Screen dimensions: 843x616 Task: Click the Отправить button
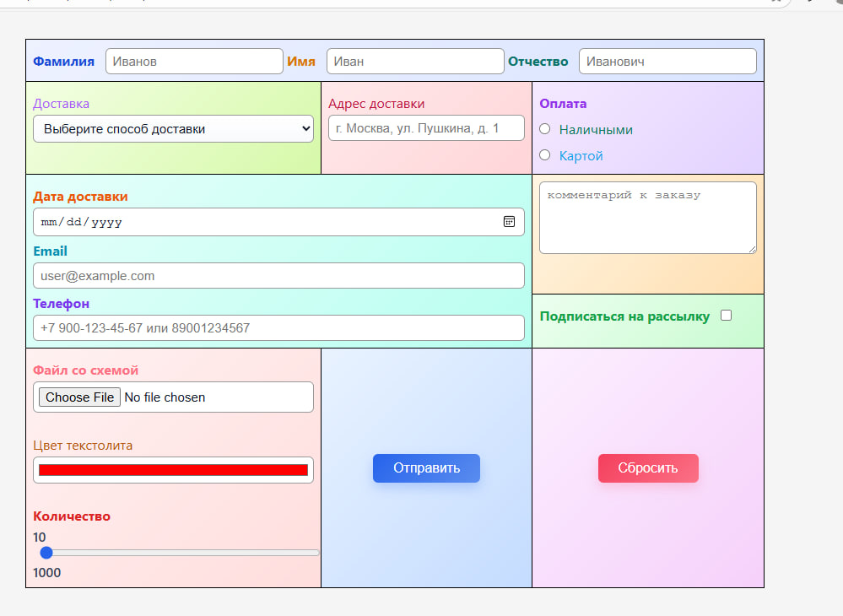[426, 468]
